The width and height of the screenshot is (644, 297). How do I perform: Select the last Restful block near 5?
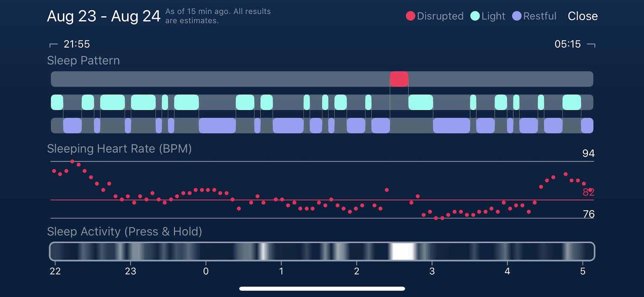(x=587, y=126)
